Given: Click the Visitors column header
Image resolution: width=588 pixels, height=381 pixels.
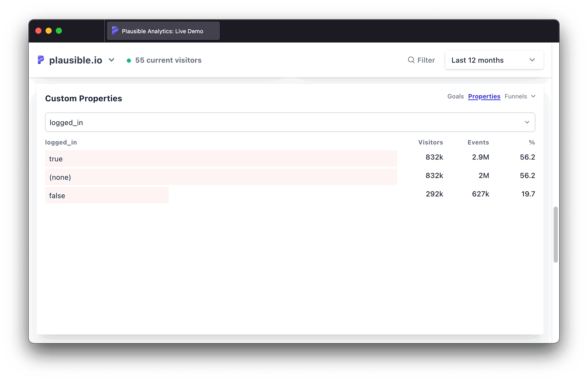Looking at the screenshot, I should click(430, 142).
